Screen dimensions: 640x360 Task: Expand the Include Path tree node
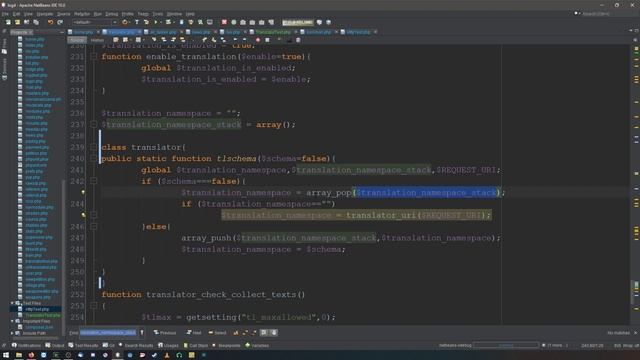(12, 333)
